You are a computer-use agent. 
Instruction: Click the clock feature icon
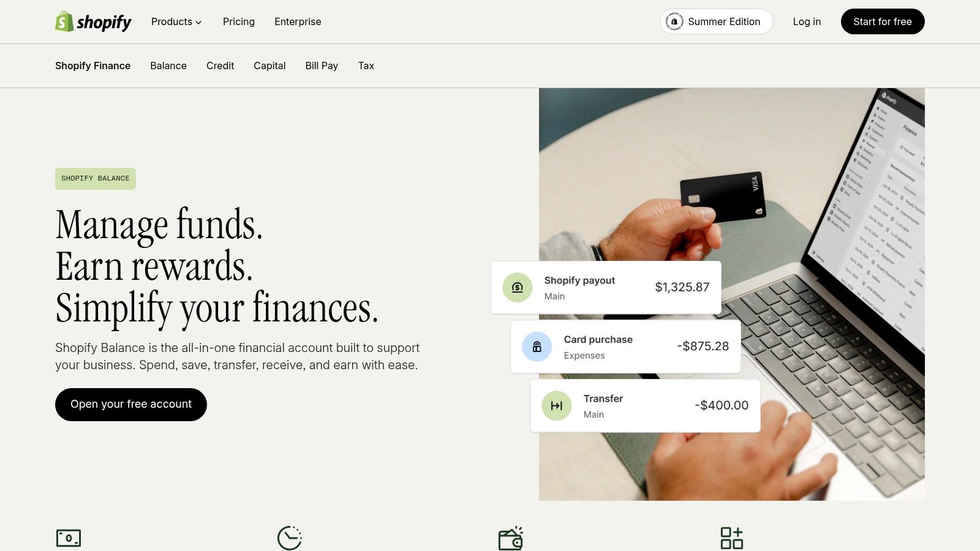pos(290,538)
